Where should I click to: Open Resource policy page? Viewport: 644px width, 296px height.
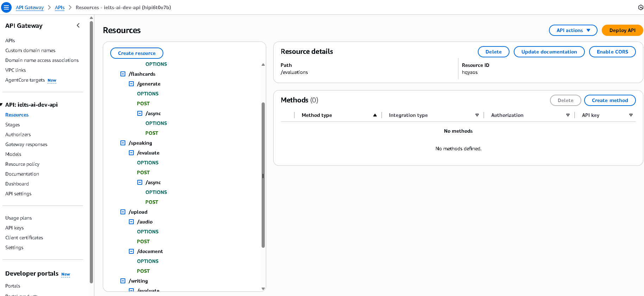click(23, 164)
